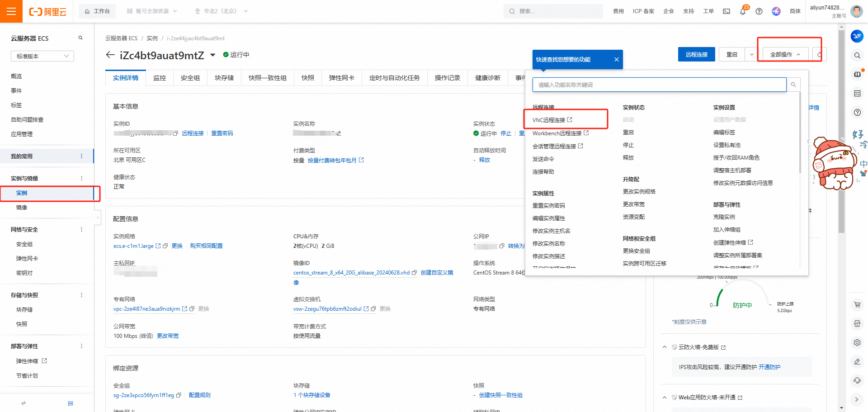Open the book documentation icon in right sidebar
Screen dimensions: 868x412
(x=857, y=74)
